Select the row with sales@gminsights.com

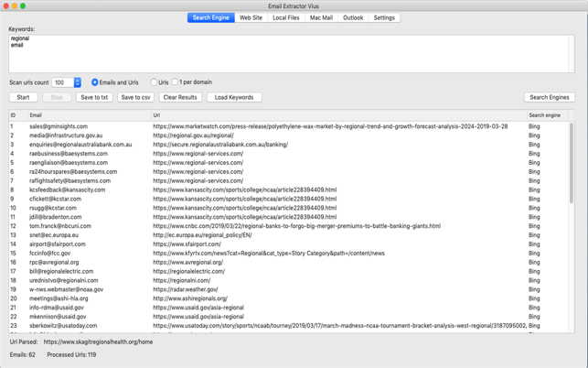289,126
